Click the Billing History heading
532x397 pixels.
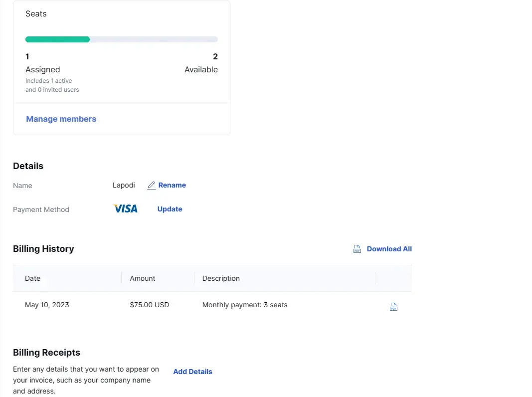point(43,249)
